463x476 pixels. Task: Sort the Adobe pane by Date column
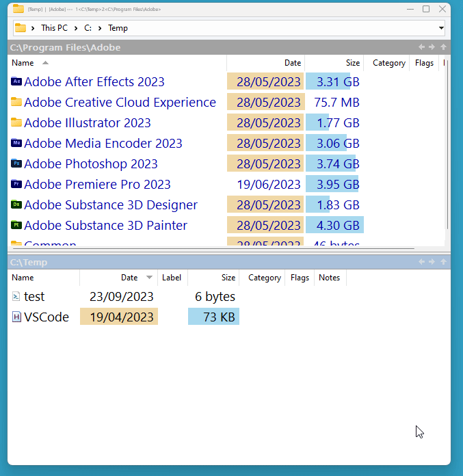(x=265, y=63)
